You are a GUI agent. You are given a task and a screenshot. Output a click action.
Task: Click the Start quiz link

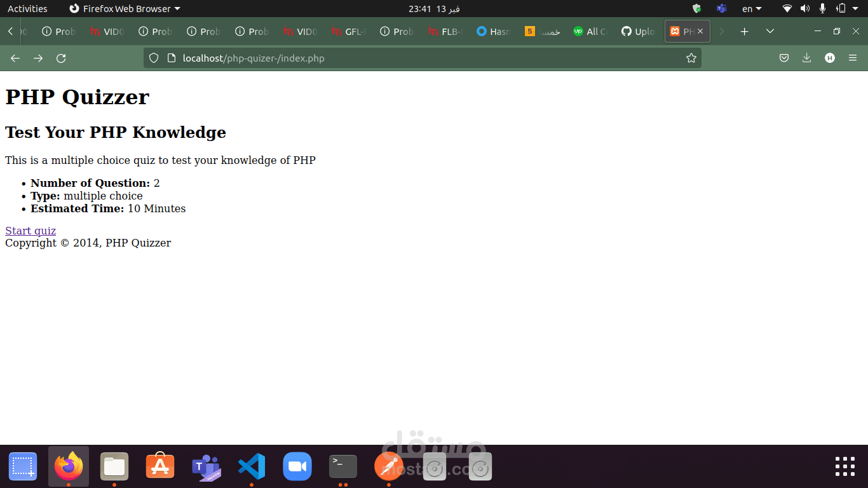[x=31, y=231]
